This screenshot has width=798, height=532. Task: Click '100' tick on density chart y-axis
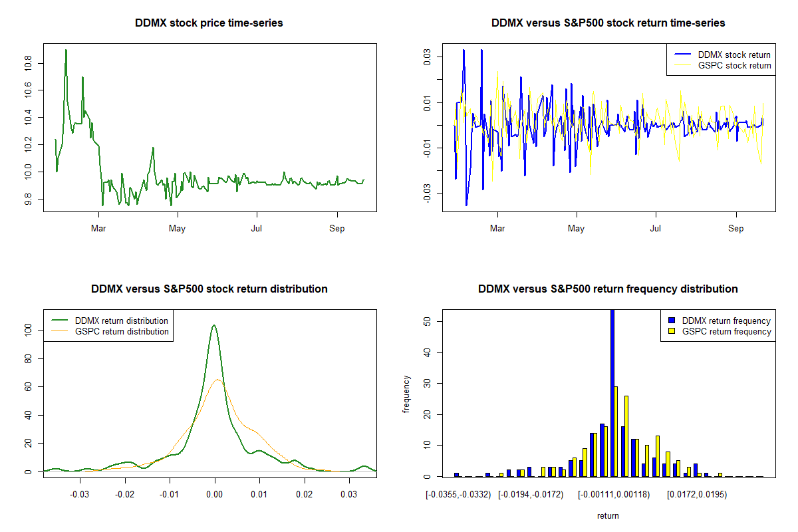point(28,330)
